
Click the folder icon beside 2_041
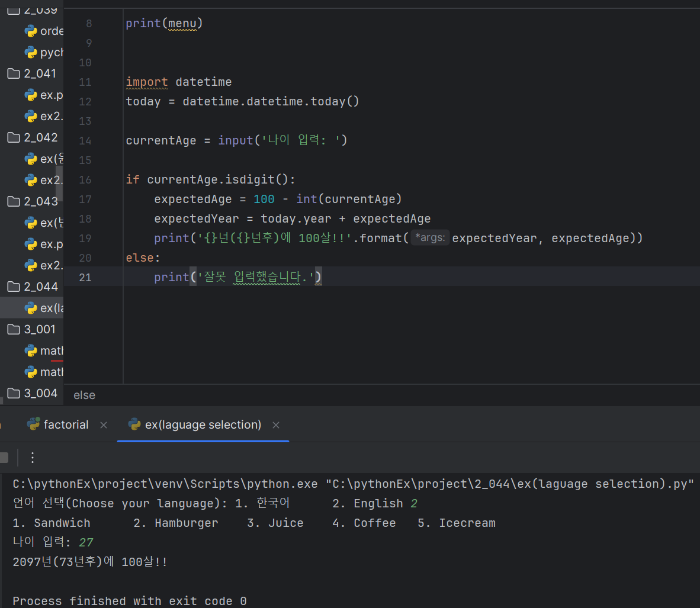click(14, 73)
